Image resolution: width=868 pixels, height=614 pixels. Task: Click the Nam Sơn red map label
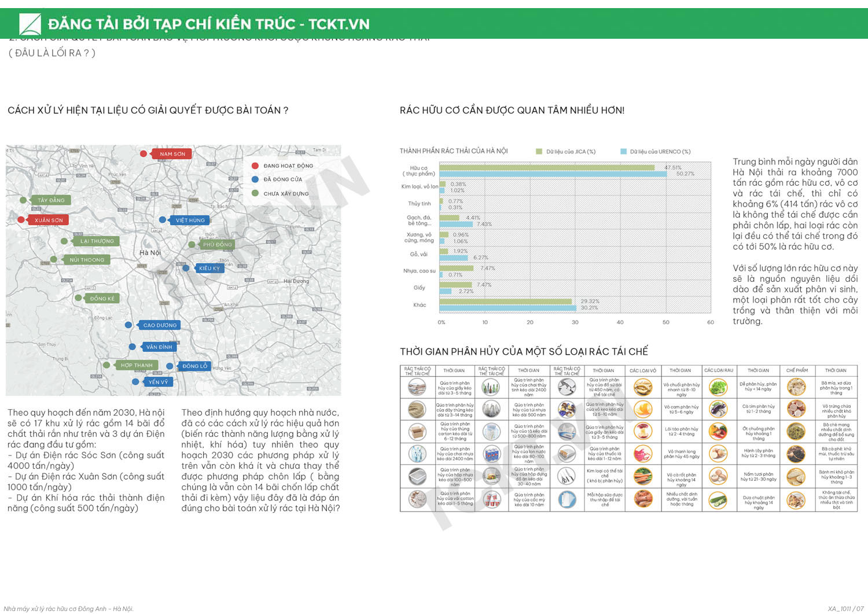[172, 154]
